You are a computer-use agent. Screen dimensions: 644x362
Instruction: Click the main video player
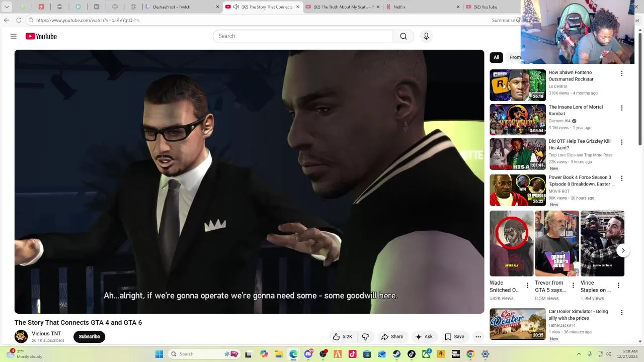click(249, 182)
